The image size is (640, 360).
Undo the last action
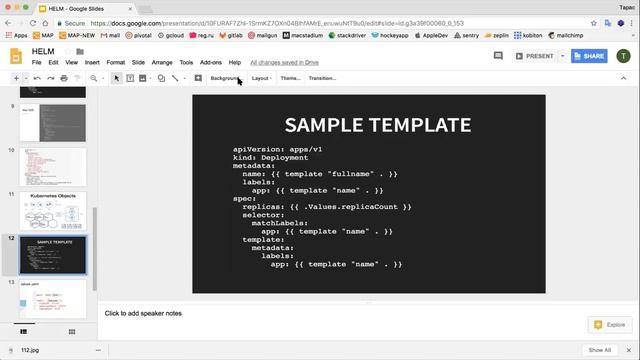37,78
